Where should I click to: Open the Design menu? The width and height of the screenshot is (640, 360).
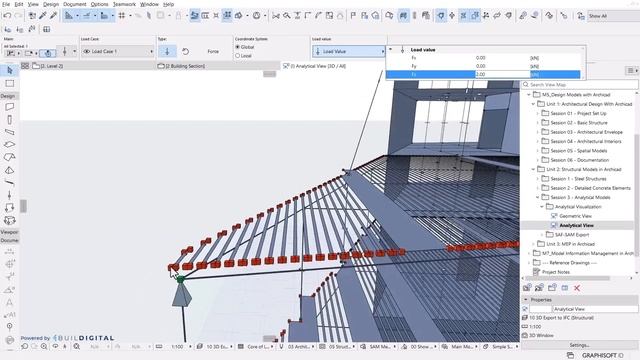[x=51, y=4]
